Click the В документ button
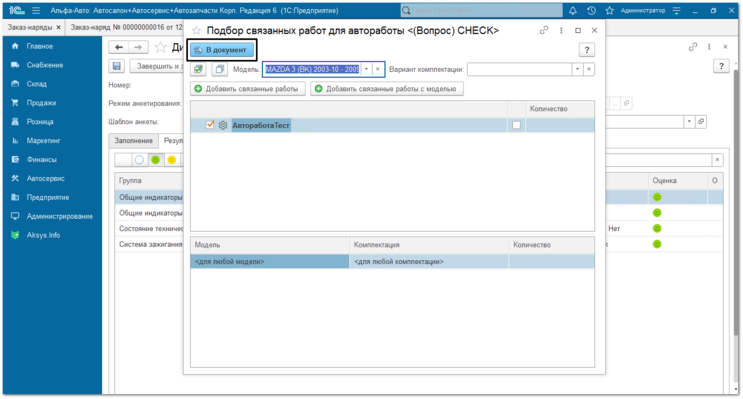This screenshot has height=399, width=743. tap(222, 50)
